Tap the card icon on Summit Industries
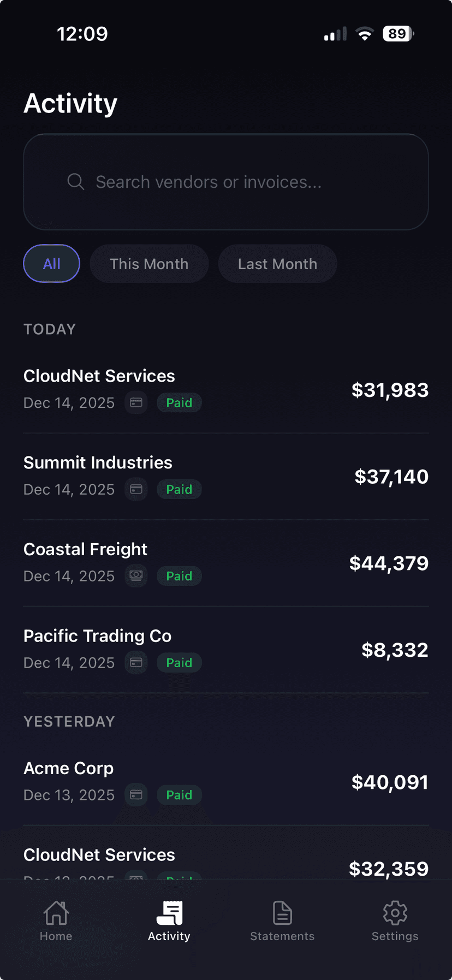The width and height of the screenshot is (452, 980). coord(136,489)
